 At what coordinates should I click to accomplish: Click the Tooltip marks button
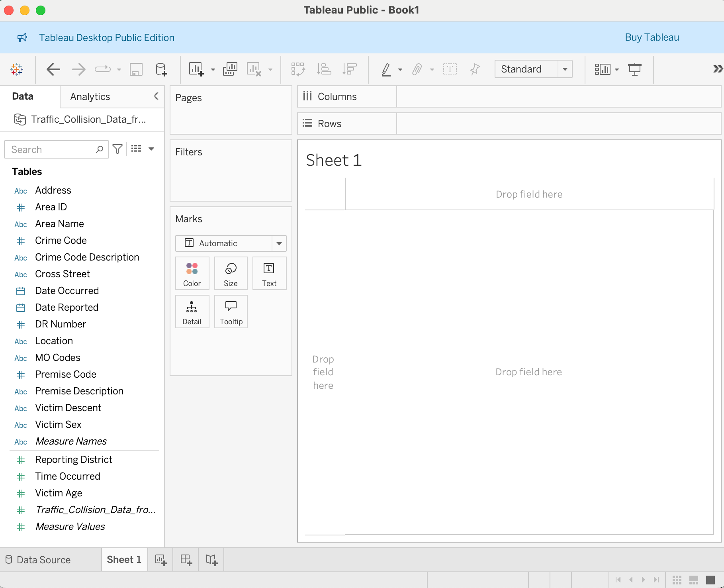tap(231, 312)
